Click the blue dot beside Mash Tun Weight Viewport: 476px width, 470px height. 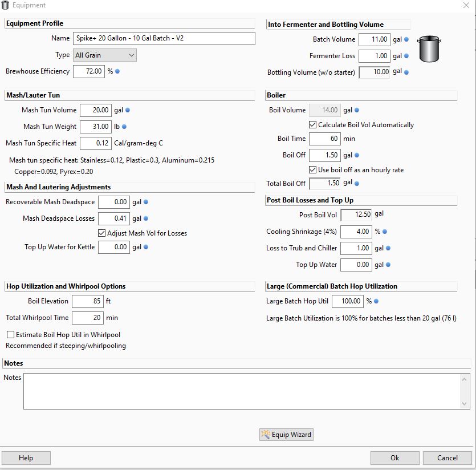(x=124, y=127)
